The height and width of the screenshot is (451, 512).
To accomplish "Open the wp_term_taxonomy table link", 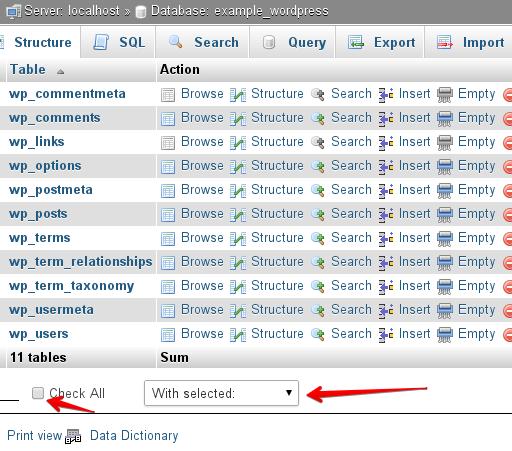I will point(71,286).
